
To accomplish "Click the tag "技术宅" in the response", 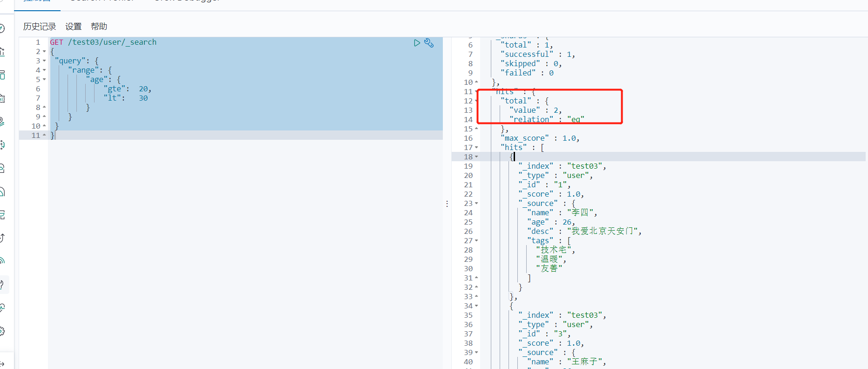I will coord(554,250).
